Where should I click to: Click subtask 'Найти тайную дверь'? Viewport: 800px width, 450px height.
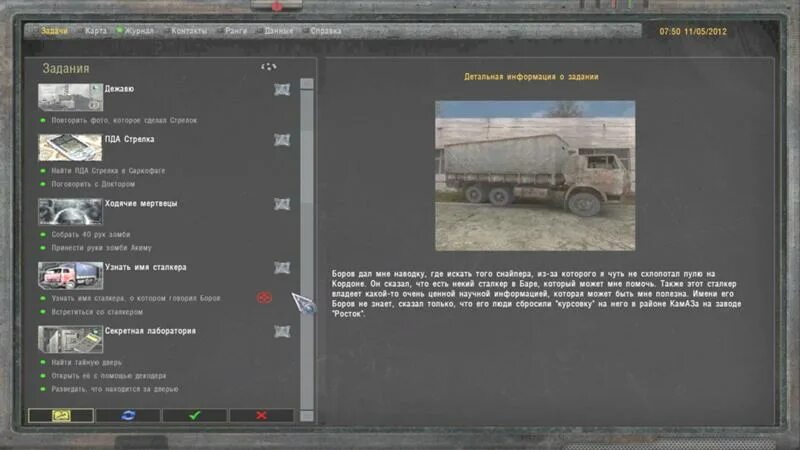[x=87, y=362]
